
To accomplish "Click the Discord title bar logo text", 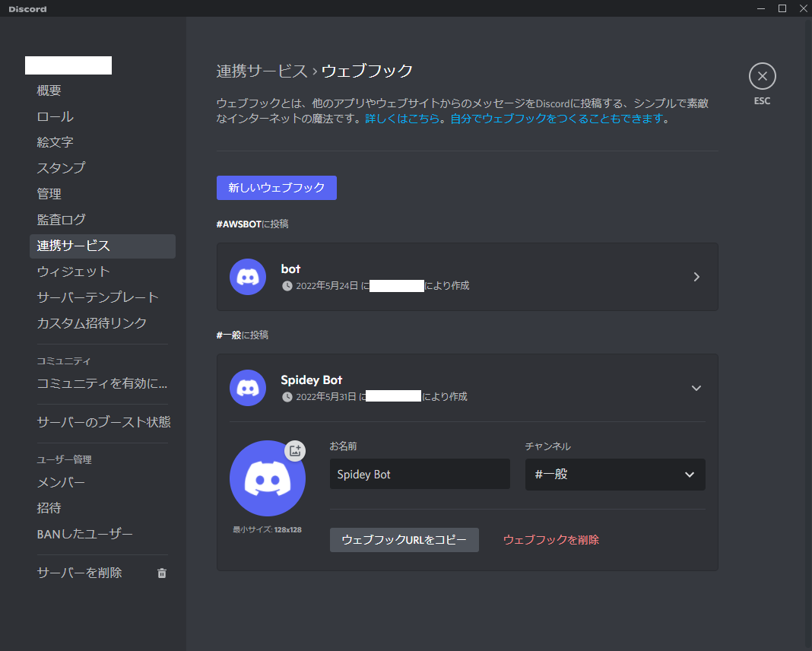I will click(x=27, y=9).
